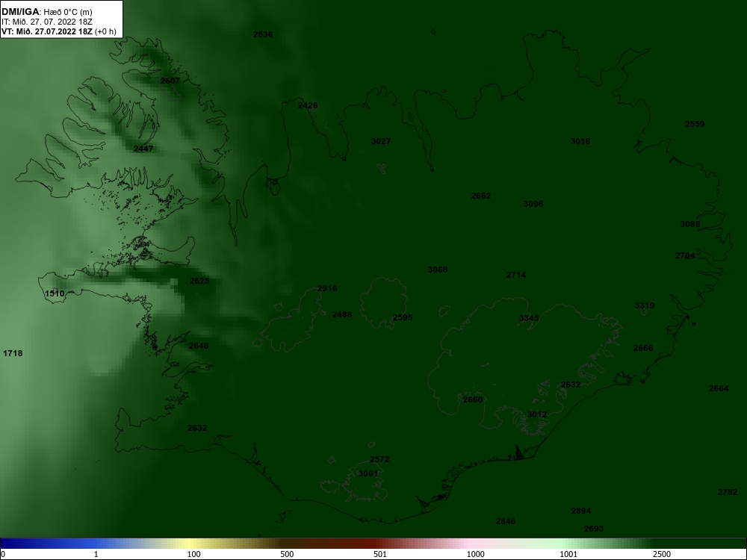
Task: Pick the pale yellow segment of the color bar
Action: tap(188, 544)
